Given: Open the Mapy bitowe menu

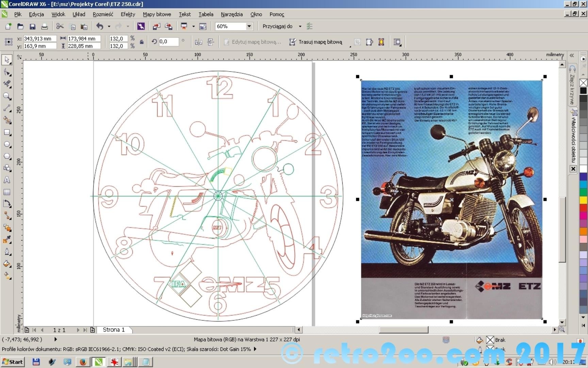Looking at the screenshot, I should pos(157,14).
